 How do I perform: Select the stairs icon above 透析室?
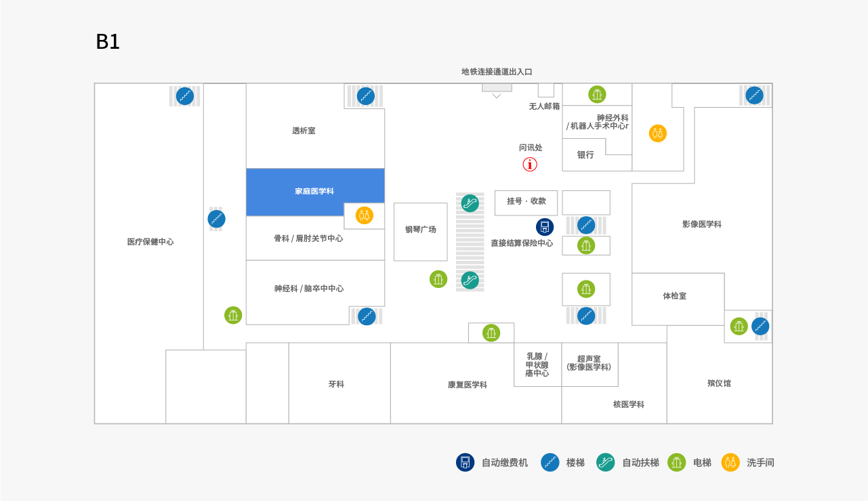pyautogui.click(x=366, y=96)
